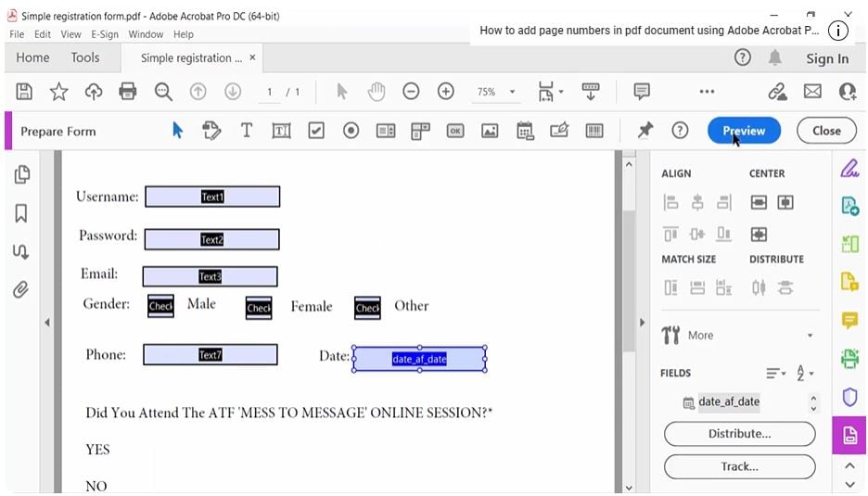Open the comment bubble tool
The width and height of the screenshot is (868, 496).
coord(642,92)
